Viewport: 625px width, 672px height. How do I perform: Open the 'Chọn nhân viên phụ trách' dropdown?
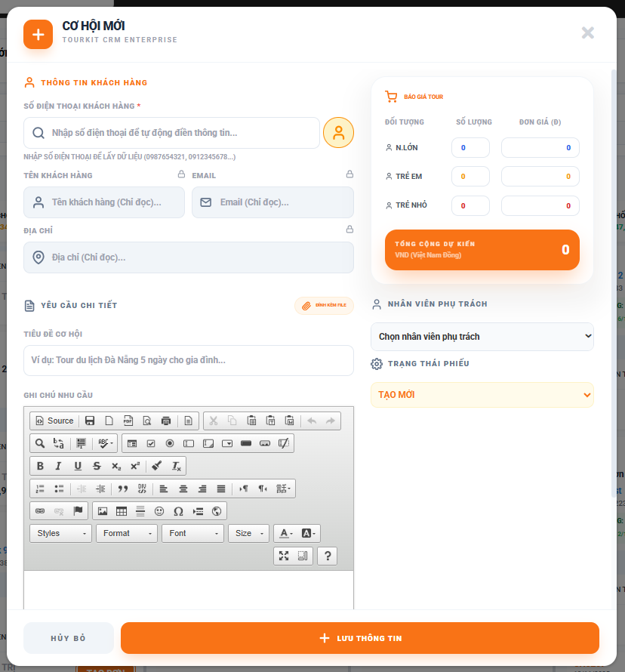click(x=482, y=337)
